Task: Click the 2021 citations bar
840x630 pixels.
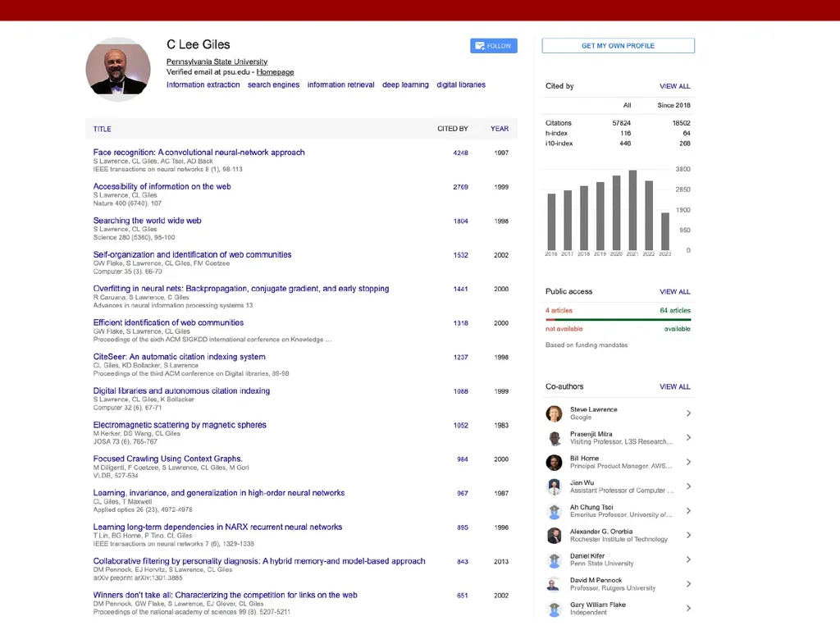Action: (632, 211)
